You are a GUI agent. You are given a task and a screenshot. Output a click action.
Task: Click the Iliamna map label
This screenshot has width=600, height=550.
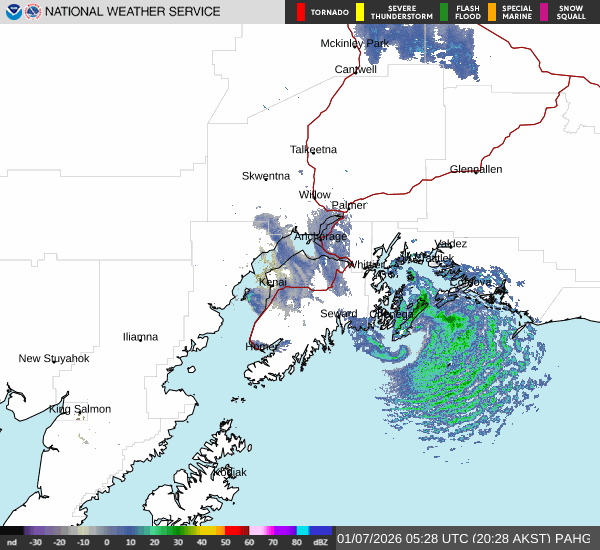click(x=140, y=337)
